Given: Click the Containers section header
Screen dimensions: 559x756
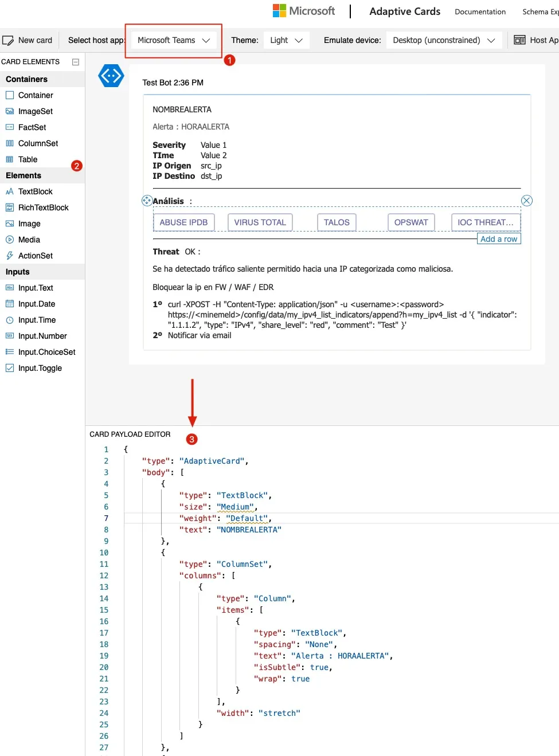Looking at the screenshot, I should (x=42, y=79).
